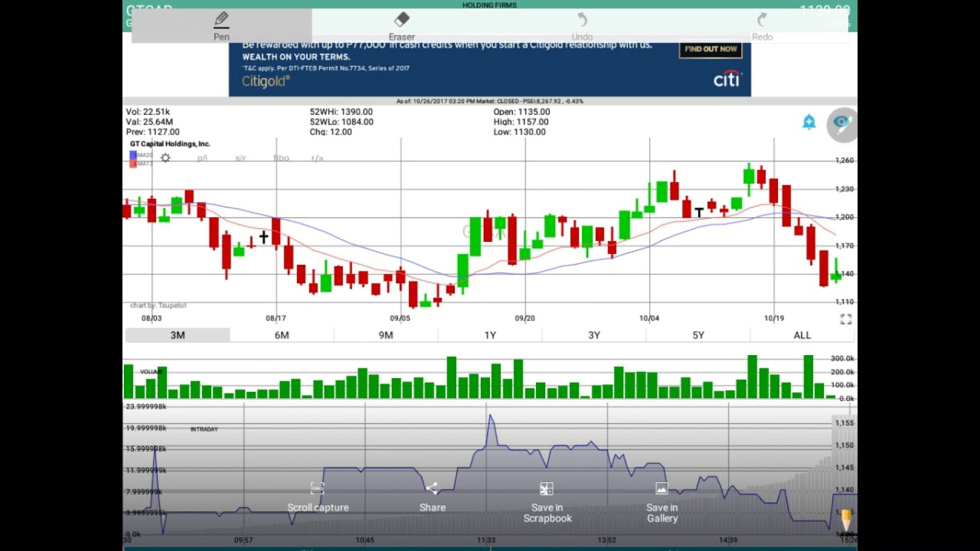Tap the yellow marker pen icon

pyautogui.click(x=846, y=520)
